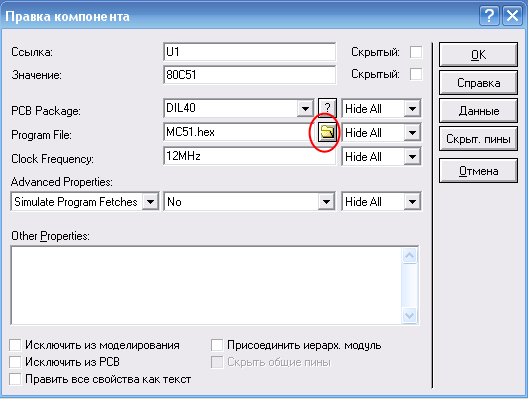
Task: Click the Advanced Properties: label
Action: [x=62, y=182]
